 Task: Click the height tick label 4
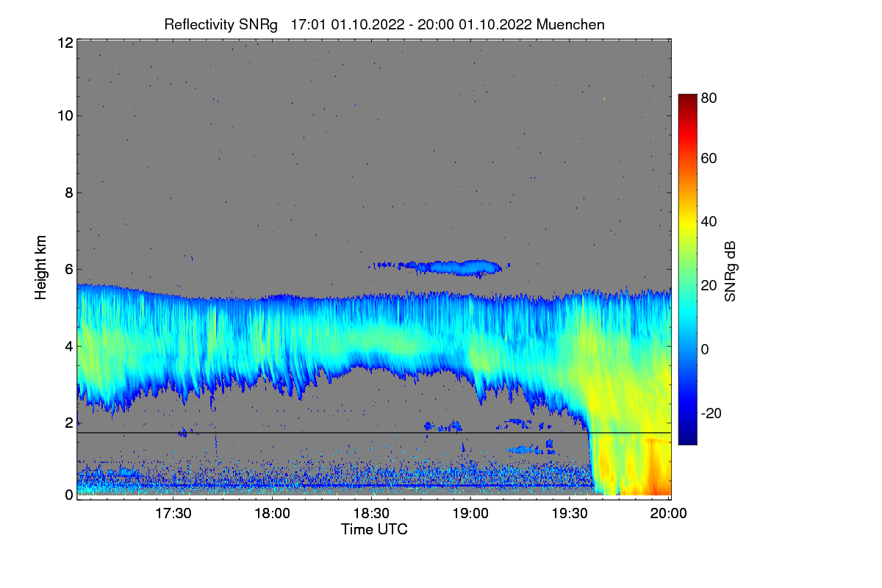[x=68, y=345]
